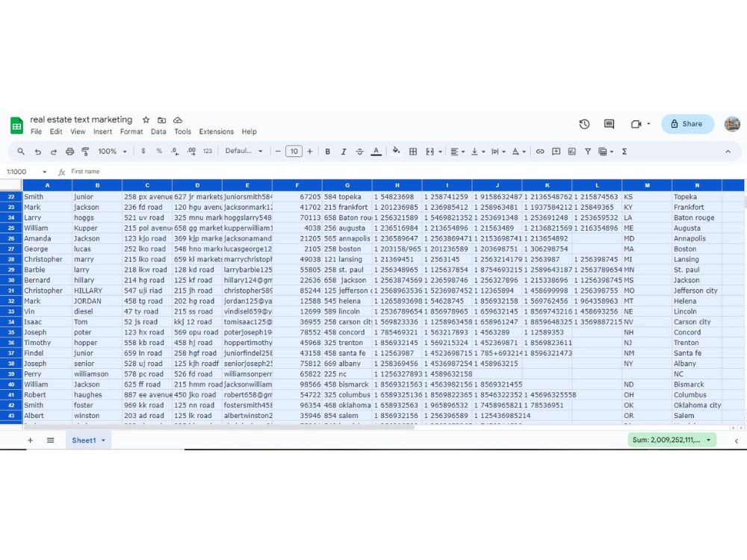Hide the menus with chevron

(x=728, y=152)
